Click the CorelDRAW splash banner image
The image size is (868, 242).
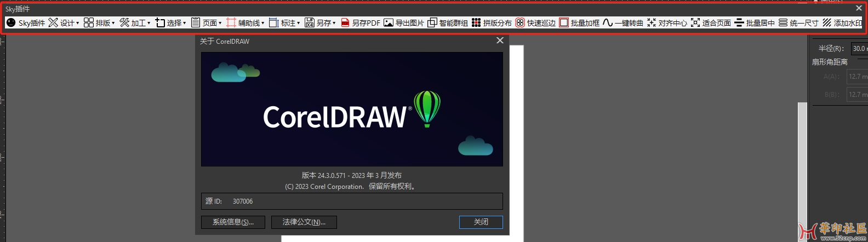352,109
